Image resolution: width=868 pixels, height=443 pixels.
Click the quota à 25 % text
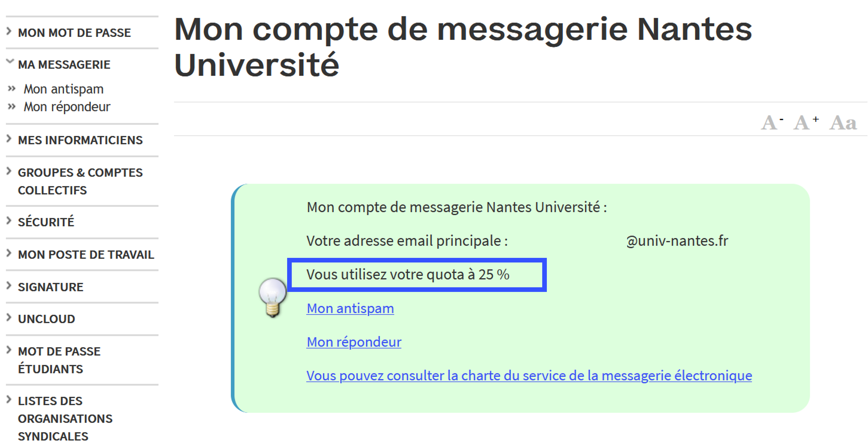click(x=408, y=274)
